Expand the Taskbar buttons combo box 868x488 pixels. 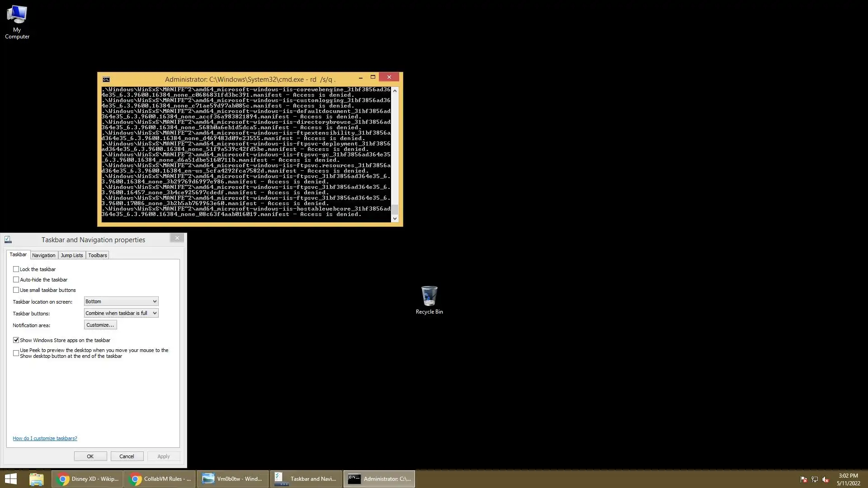click(x=121, y=313)
